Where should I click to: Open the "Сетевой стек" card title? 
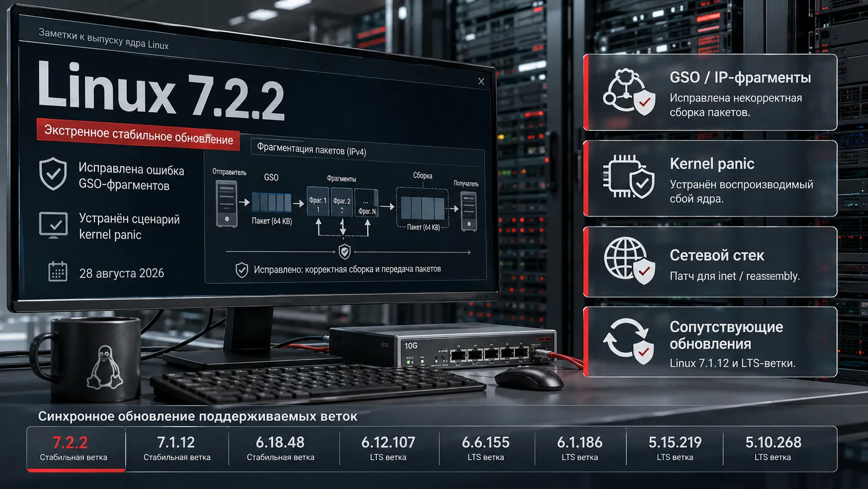(716, 255)
